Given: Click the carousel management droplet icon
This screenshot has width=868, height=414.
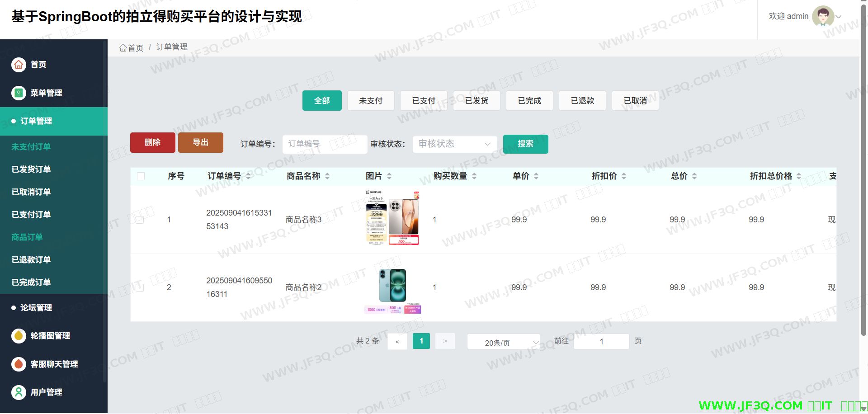Looking at the screenshot, I should click(x=19, y=336).
